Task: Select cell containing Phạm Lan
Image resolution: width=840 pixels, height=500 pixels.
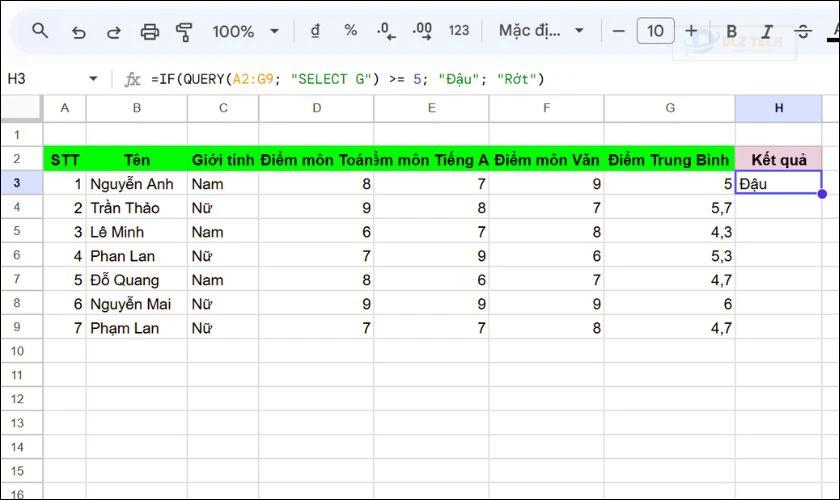Action: (137, 328)
